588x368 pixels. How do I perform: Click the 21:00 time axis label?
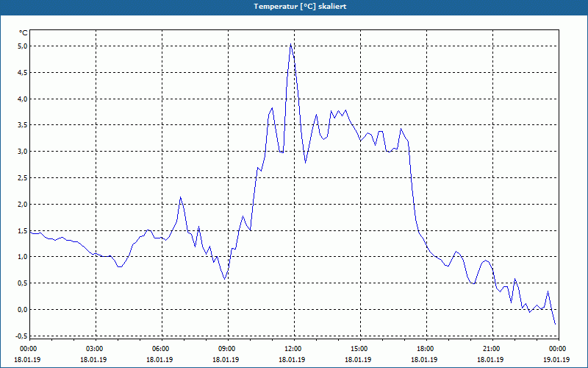tap(492, 349)
